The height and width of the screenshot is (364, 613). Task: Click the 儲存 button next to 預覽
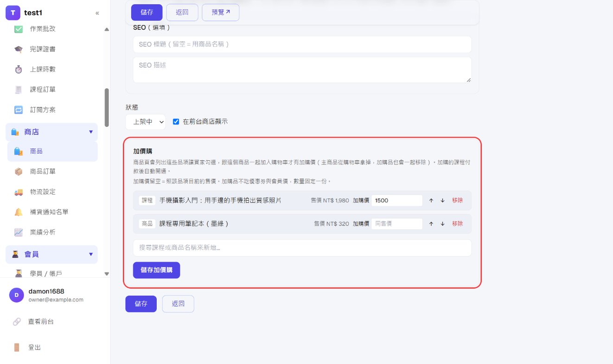point(147,13)
